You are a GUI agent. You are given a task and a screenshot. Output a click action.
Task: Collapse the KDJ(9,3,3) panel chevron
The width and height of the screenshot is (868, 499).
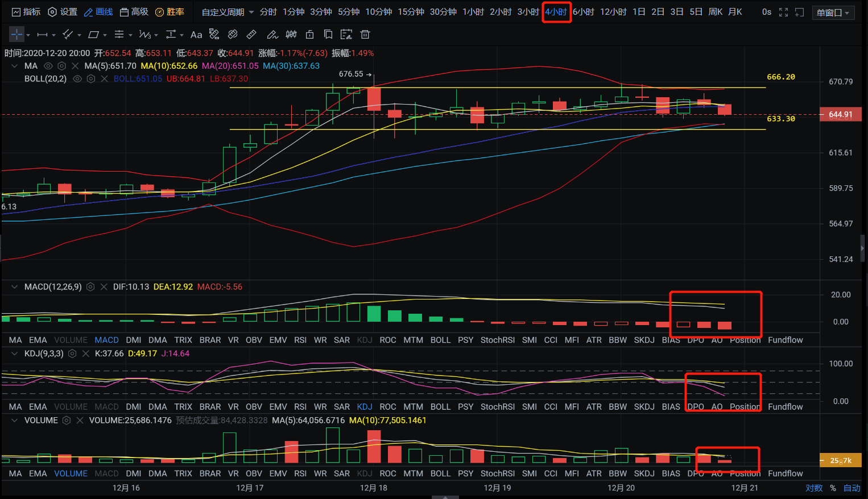(x=14, y=354)
